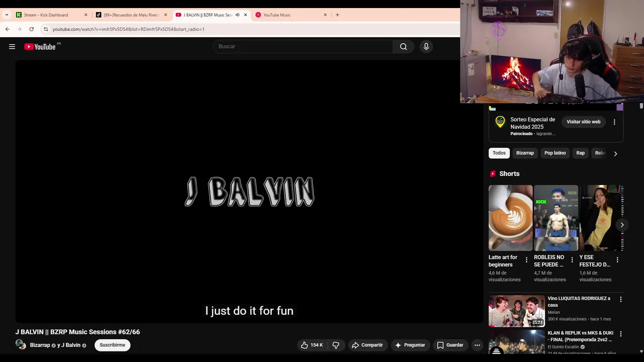644x362 pixels.
Task: Click the Buscar search field
Action: [x=303, y=47]
